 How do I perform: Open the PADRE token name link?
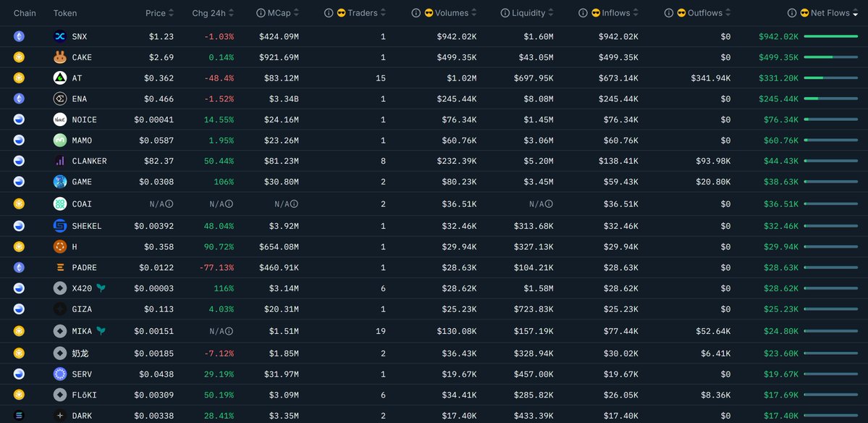(84, 268)
